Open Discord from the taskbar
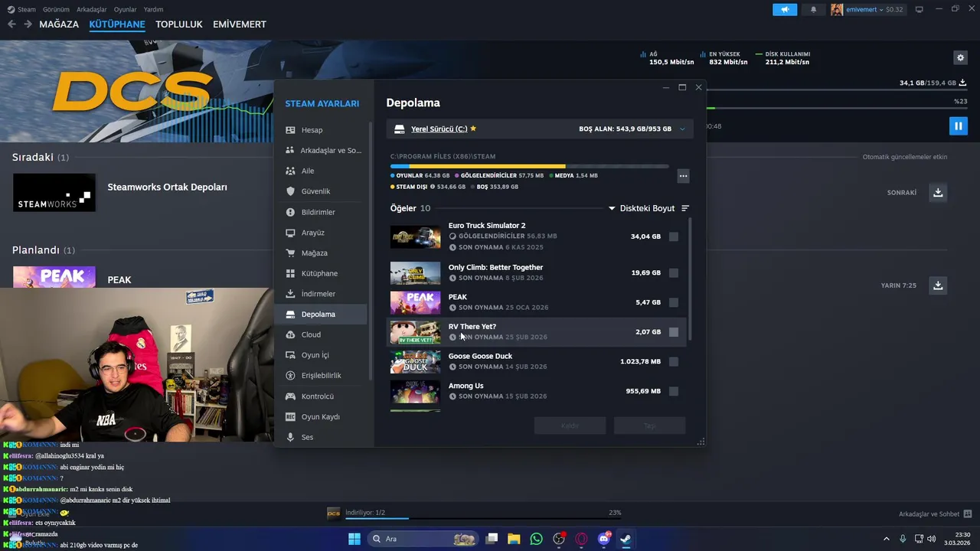Viewport: 980px width, 551px height. [603, 539]
